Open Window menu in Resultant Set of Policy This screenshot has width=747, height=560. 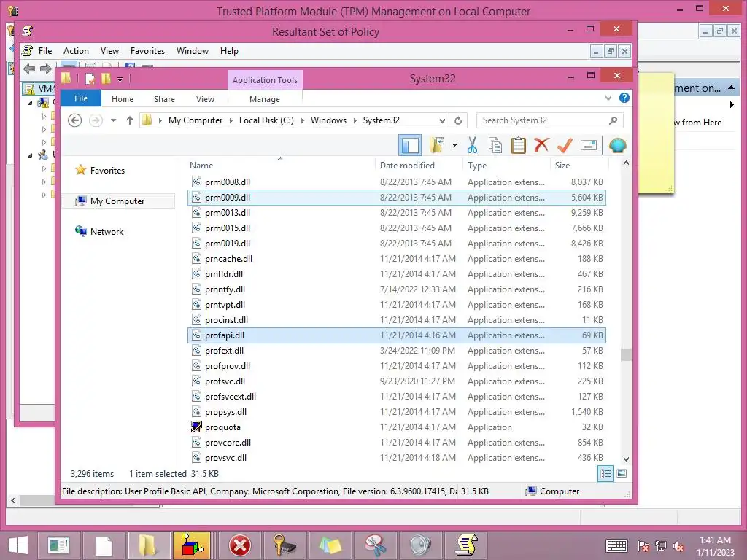click(x=193, y=51)
